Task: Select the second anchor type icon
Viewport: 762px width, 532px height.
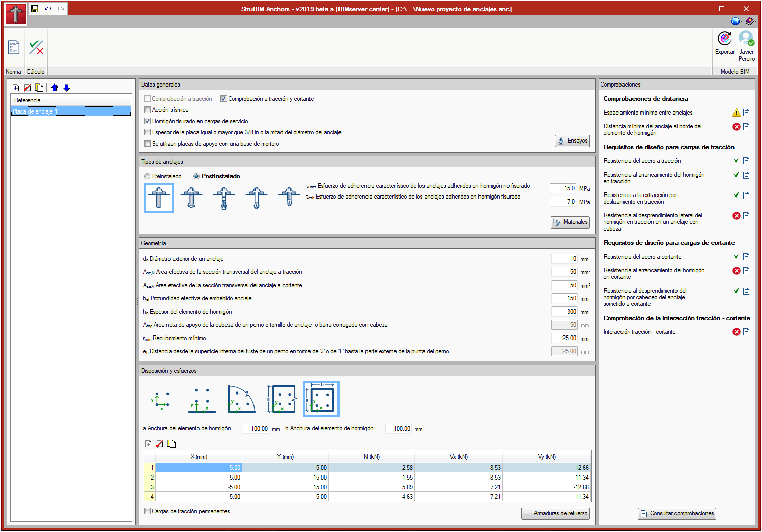Action: pyautogui.click(x=191, y=198)
